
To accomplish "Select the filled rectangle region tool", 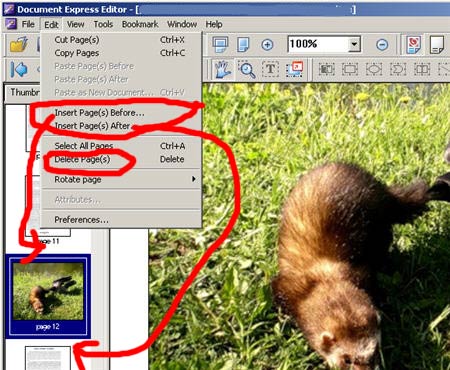I will tap(326, 69).
